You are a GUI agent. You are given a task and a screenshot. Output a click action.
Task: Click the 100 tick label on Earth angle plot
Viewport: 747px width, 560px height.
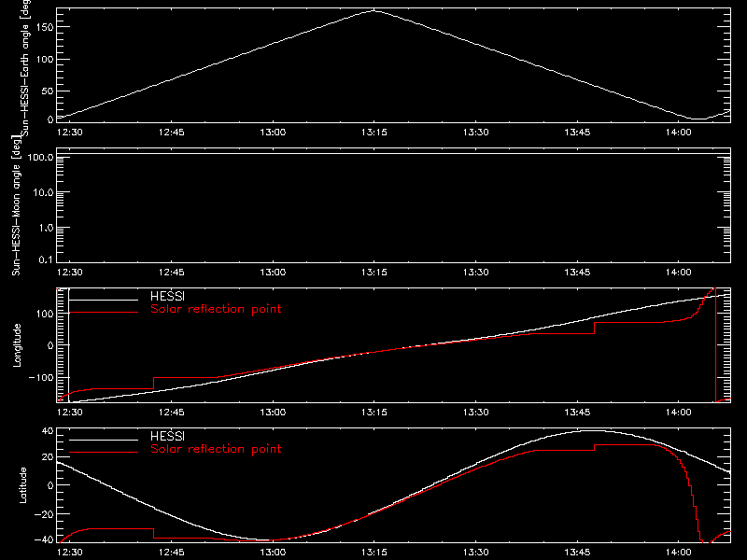pos(45,60)
